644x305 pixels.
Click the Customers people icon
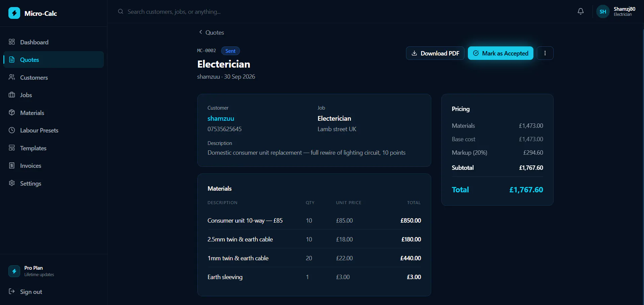(x=12, y=77)
